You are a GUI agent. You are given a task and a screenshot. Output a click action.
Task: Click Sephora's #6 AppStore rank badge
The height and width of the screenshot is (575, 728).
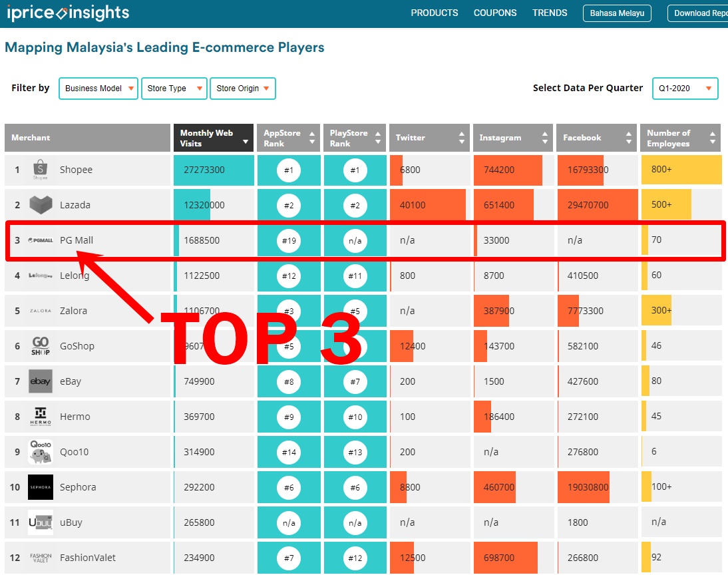289,488
